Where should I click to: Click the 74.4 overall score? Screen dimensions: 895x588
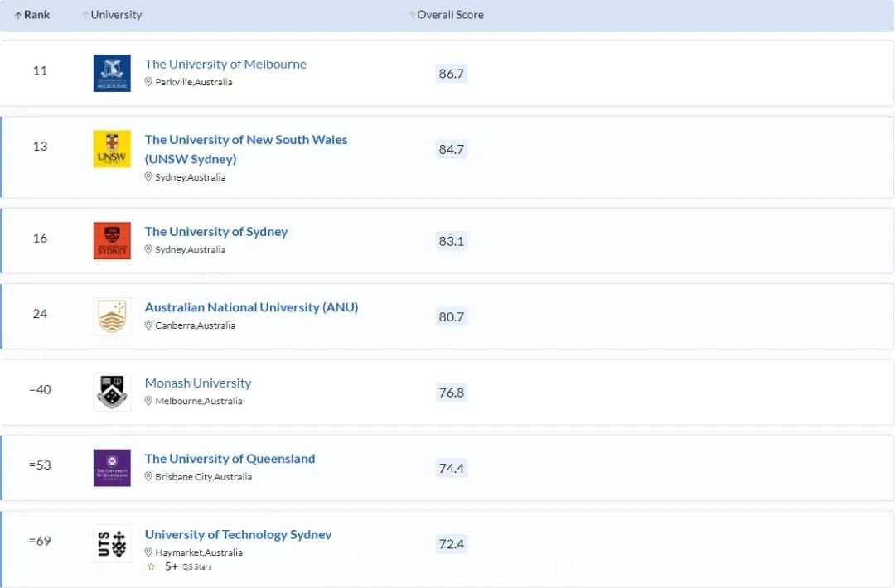pos(452,469)
